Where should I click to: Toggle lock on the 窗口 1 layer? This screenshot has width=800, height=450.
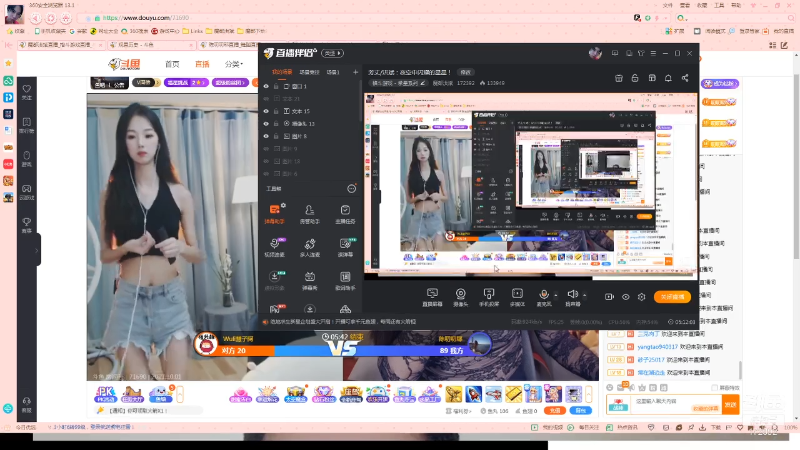(x=276, y=86)
